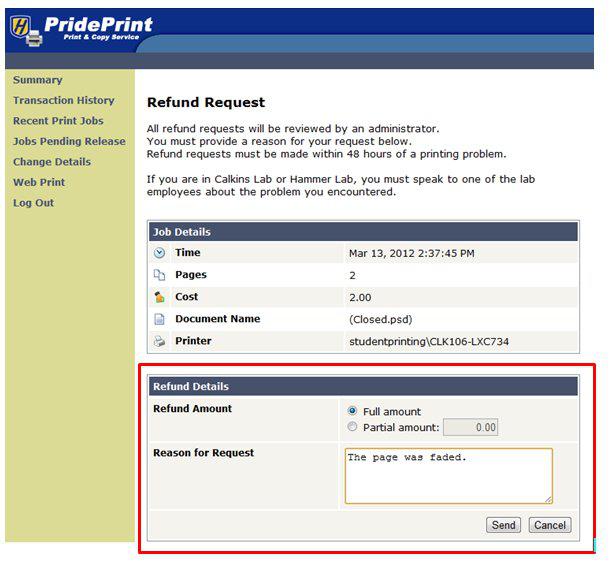The image size is (609, 570).
Task: Click the Document Name label
Action: pos(218,319)
